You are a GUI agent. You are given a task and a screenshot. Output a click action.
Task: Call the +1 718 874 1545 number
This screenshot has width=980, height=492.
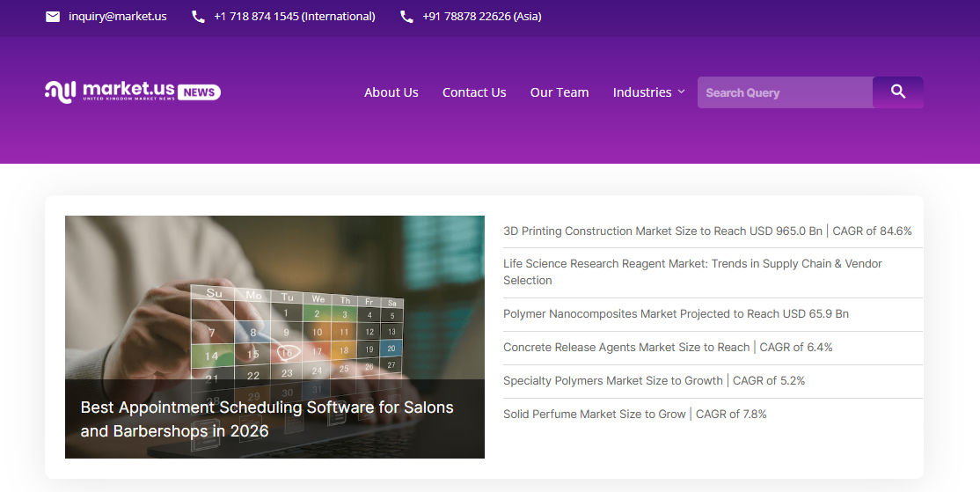pyautogui.click(x=295, y=17)
